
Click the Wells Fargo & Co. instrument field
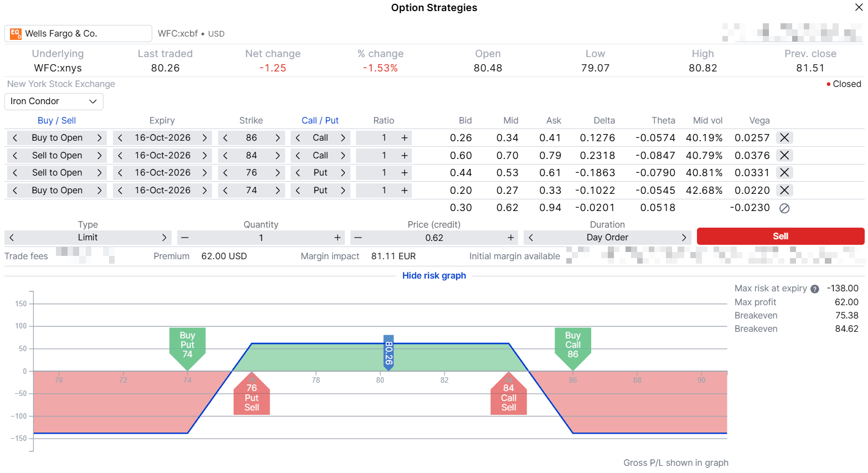(78, 34)
